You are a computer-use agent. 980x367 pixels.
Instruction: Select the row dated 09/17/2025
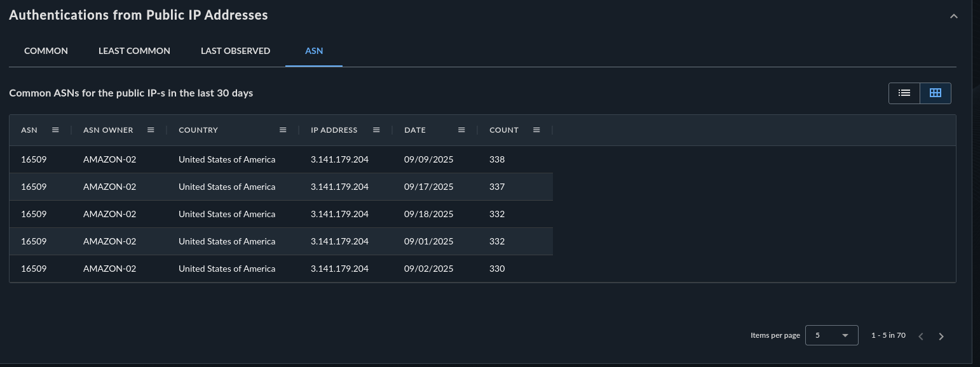[428, 187]
